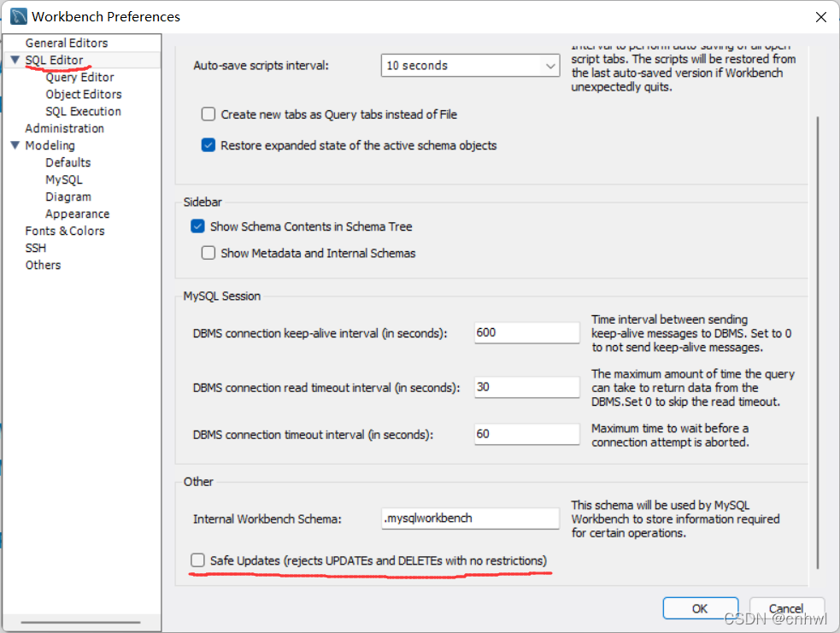Select SQL Editor in the sidebar
This screenshot has width=840, height=633.
[54, 60]
